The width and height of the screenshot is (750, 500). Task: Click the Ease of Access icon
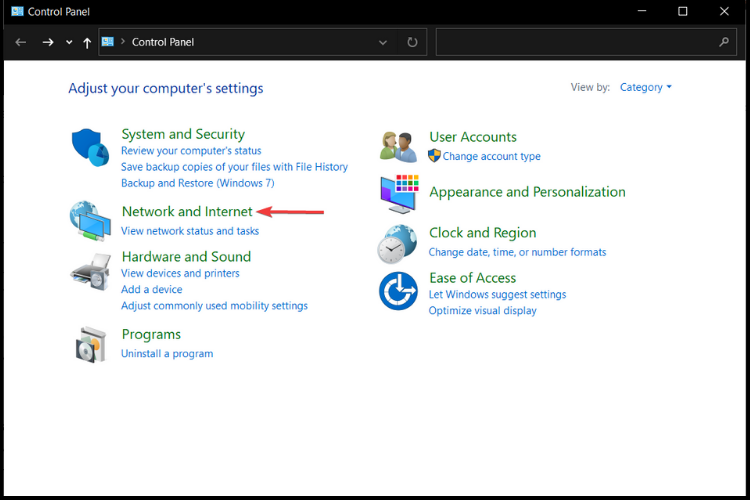point(398,291)
